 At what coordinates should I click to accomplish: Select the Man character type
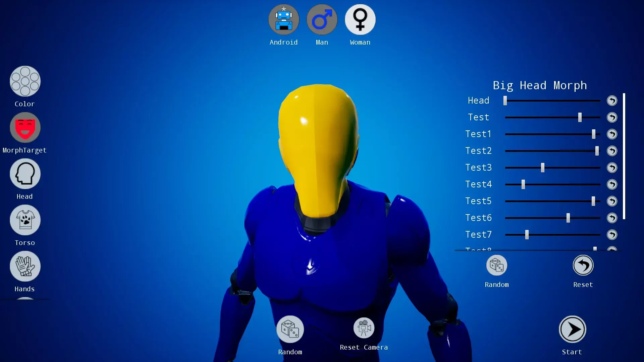pyautogui.click(x=322, y=20)
